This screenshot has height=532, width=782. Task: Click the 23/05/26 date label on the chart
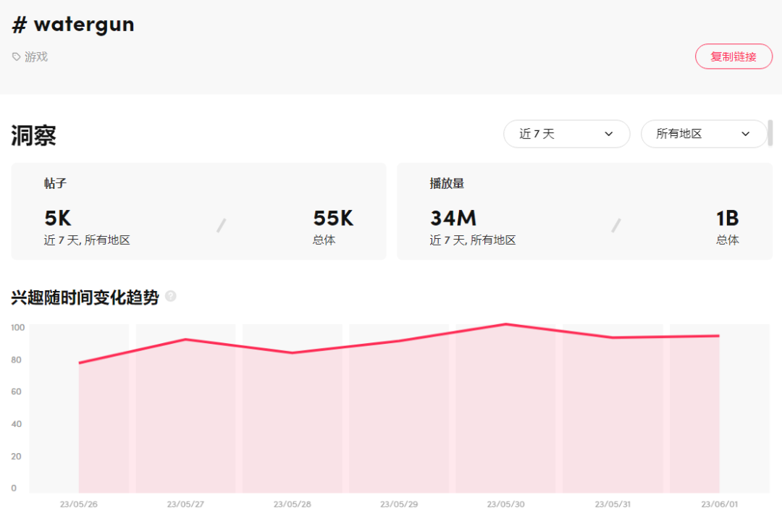[x=77, y=504]
